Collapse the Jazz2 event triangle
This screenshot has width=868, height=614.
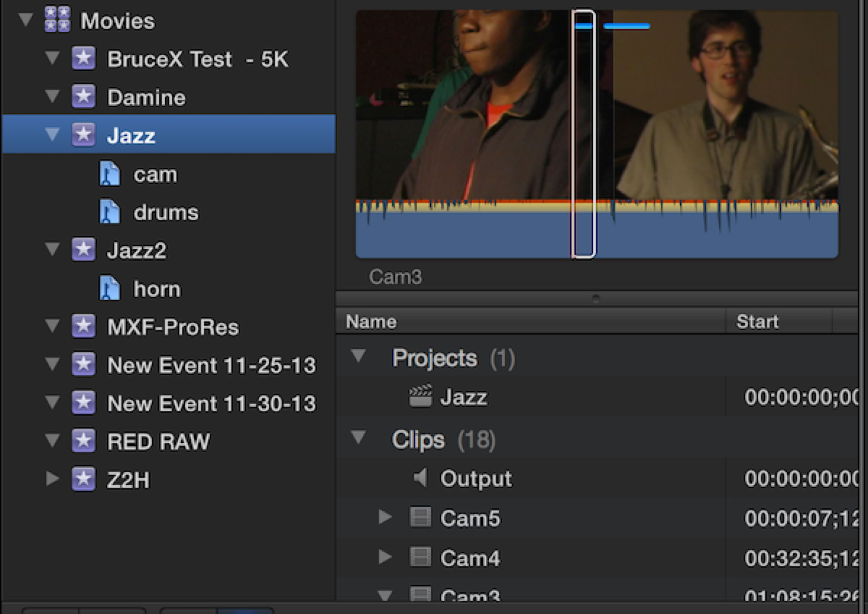[52, 249]
